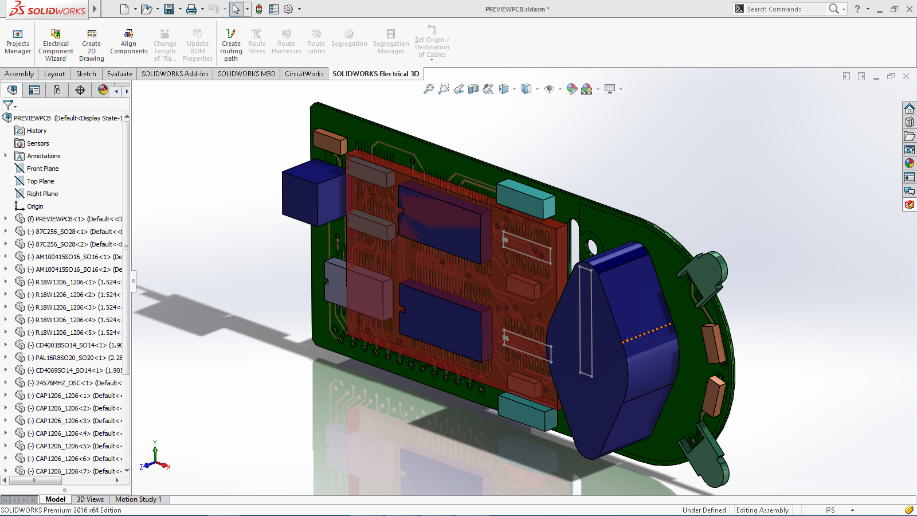Open SOLIDWORKS Resources in task pane
Viewport: 917px width, 516px height.
[x=909, y=108]
